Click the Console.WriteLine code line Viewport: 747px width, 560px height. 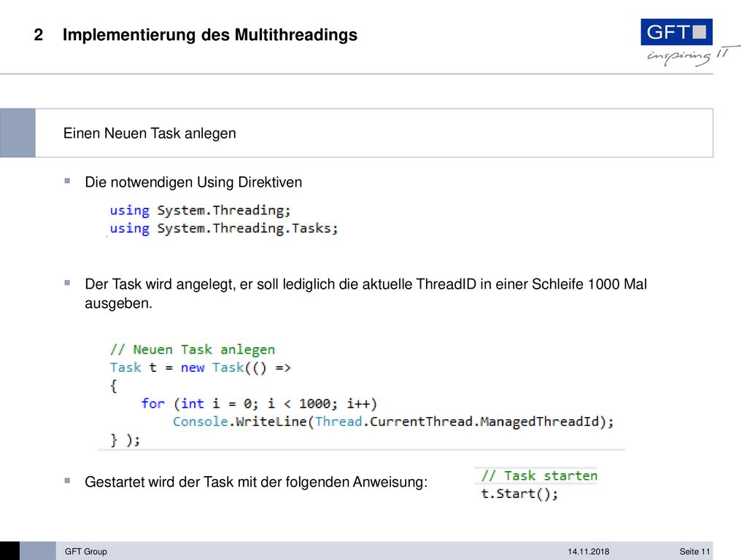click(x=393, y=421)
